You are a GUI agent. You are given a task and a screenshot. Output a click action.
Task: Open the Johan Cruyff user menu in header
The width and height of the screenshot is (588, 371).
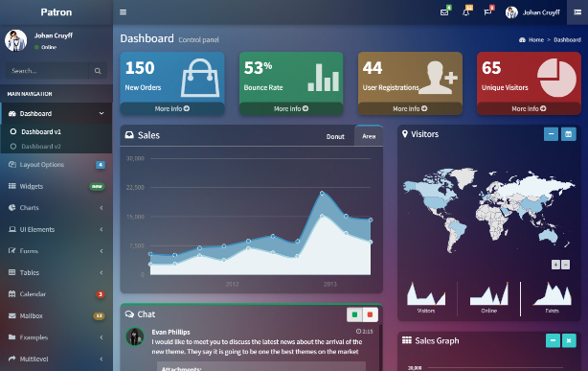(x=532, y=12)
